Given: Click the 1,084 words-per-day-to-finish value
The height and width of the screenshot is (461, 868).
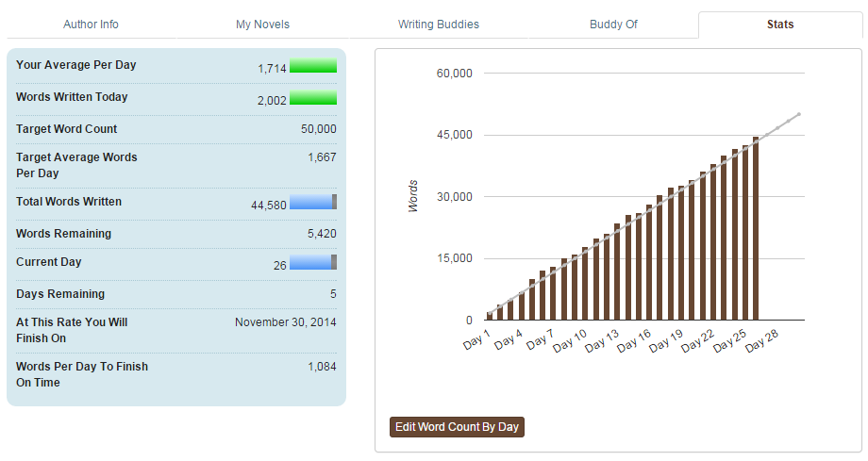Looking at the screenshot, I should pyautogui.click(x=322, y=367).
